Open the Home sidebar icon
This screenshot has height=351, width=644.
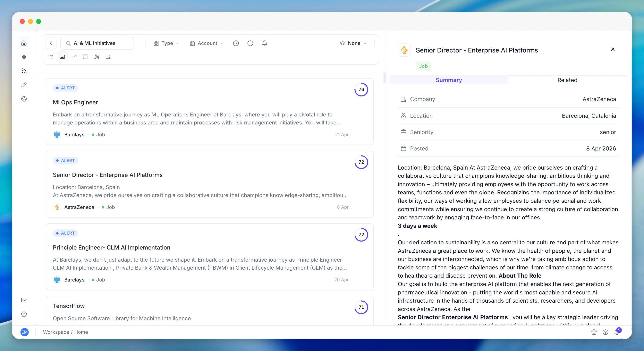point(24,43)
